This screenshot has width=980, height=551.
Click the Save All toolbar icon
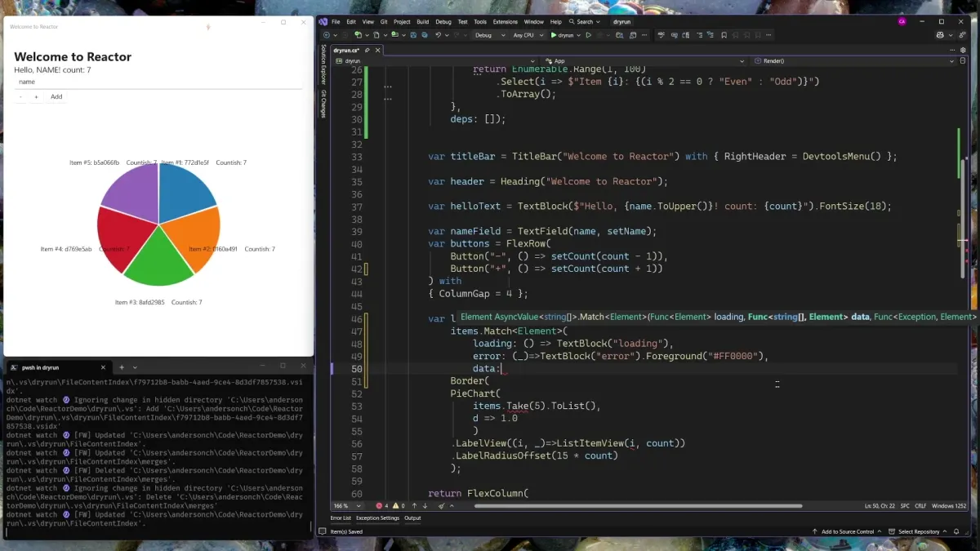tap(425, 35)
